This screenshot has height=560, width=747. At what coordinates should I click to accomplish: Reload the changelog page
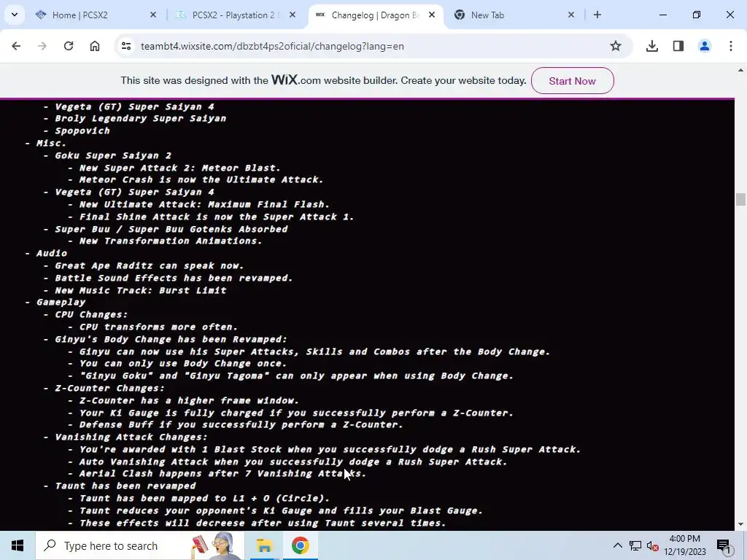tap(69, 46)
